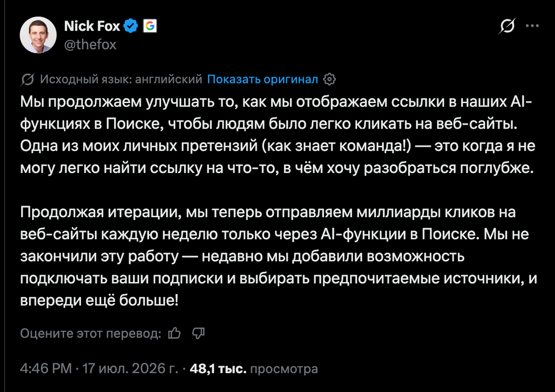Screen dimensions: 555x392
Task: Click the Оцените этот перевод label
Action: [91, 333]
